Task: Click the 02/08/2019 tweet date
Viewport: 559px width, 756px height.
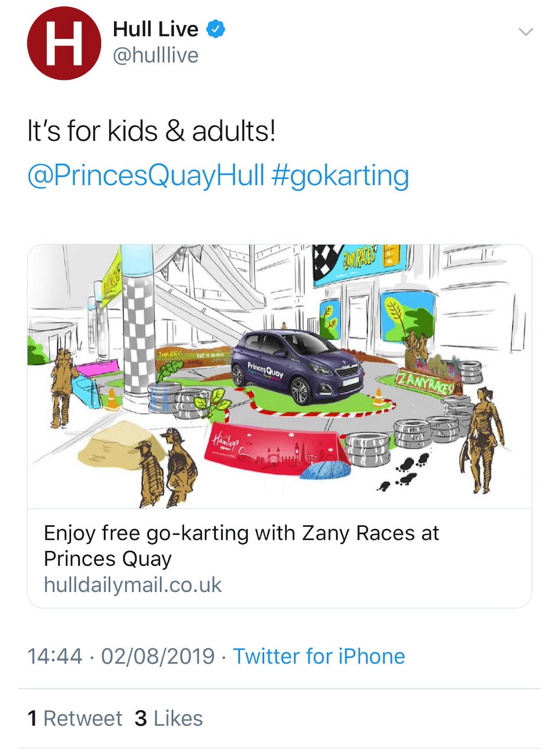Action: [158, 656]
